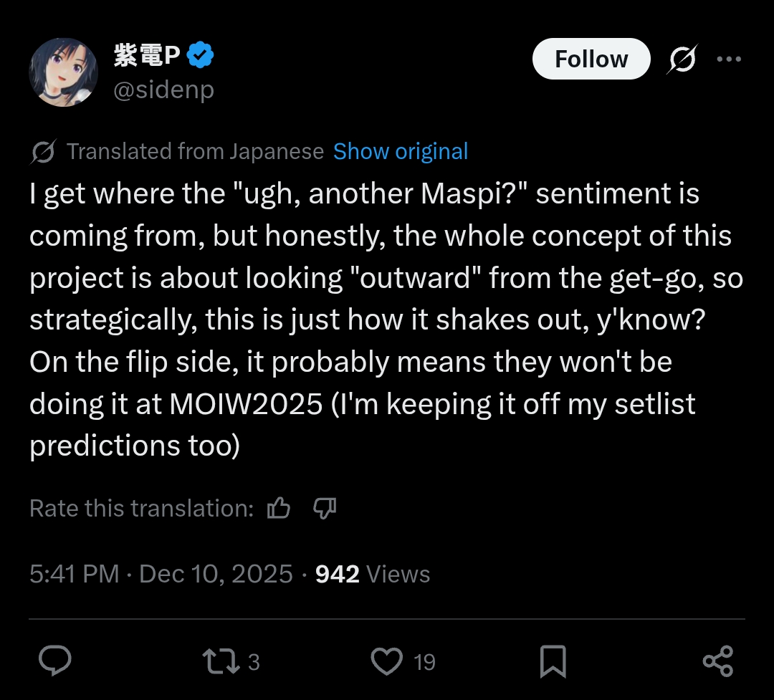Viewport: 774px width, 700px height.
Task: Click the Follow button
Action: [591, 59]
